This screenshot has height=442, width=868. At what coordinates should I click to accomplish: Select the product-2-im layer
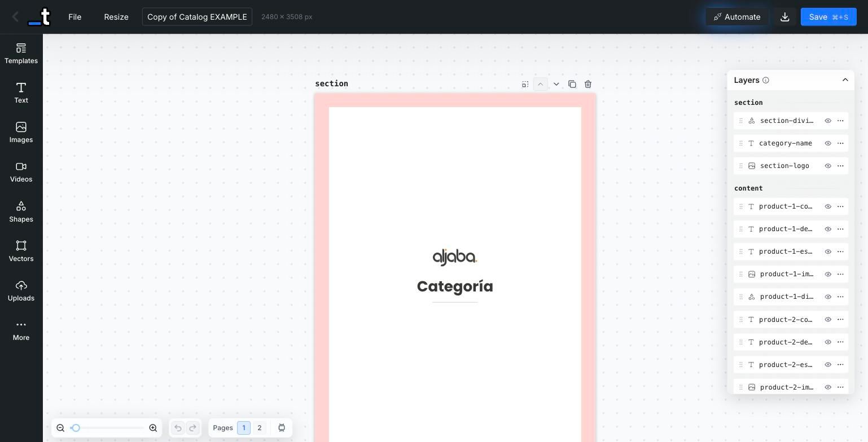click(791, 387)
